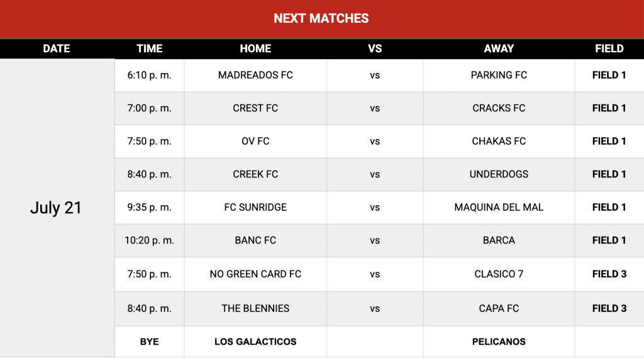The width and height of the screenshot is (644, 358).
Task: Click the AWAY column header
Action: pos(499,48)
